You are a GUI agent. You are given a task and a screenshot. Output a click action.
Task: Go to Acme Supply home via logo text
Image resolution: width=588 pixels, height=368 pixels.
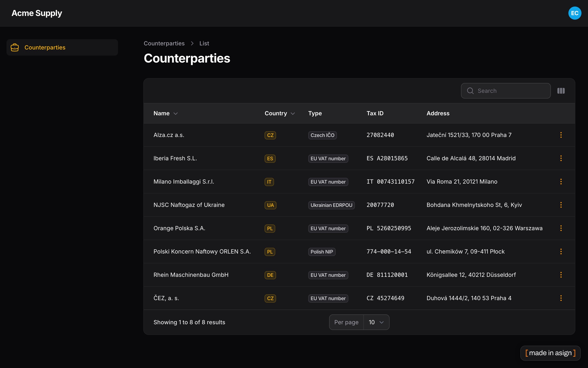click(37, 13)
